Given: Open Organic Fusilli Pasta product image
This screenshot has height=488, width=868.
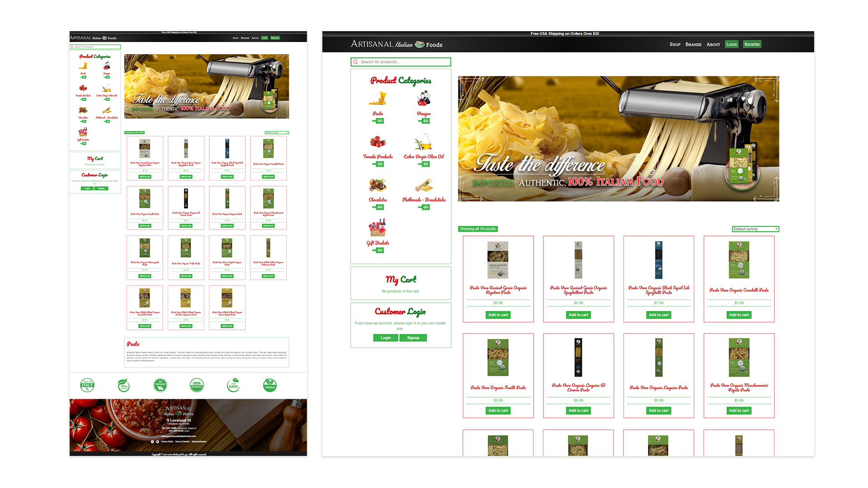Looking at the screenshot, I should (x=498, y=357).
